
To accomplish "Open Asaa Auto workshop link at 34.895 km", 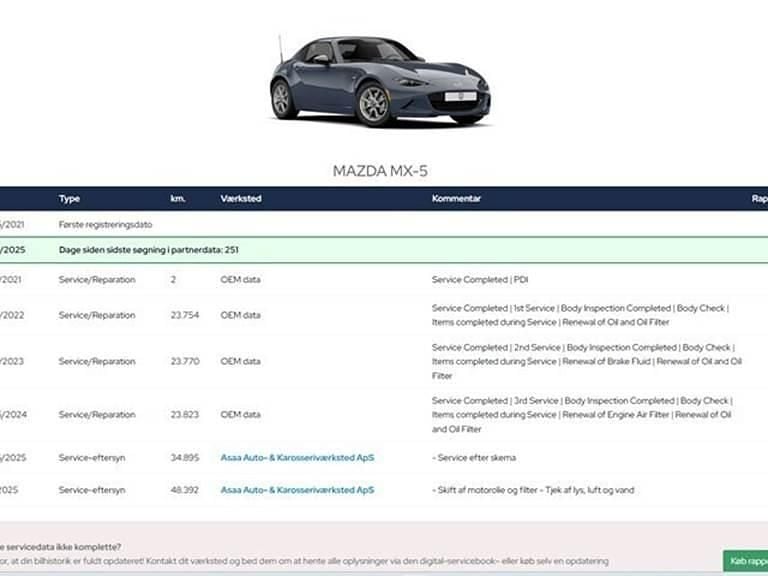I will tap(297, 458).
